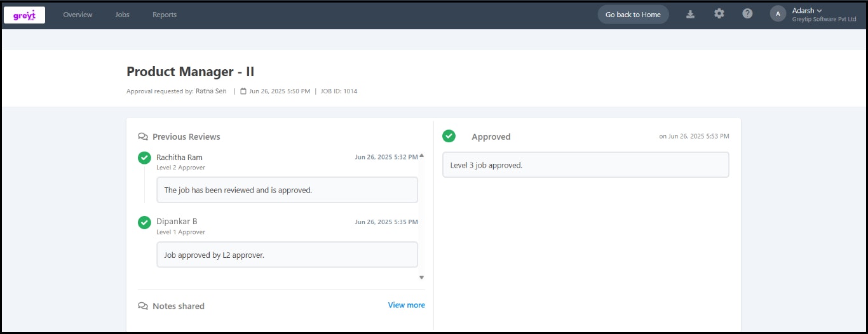Click the Level 3 job approved comment box
This screenshot has width=868, height=334.
(586, 165)
